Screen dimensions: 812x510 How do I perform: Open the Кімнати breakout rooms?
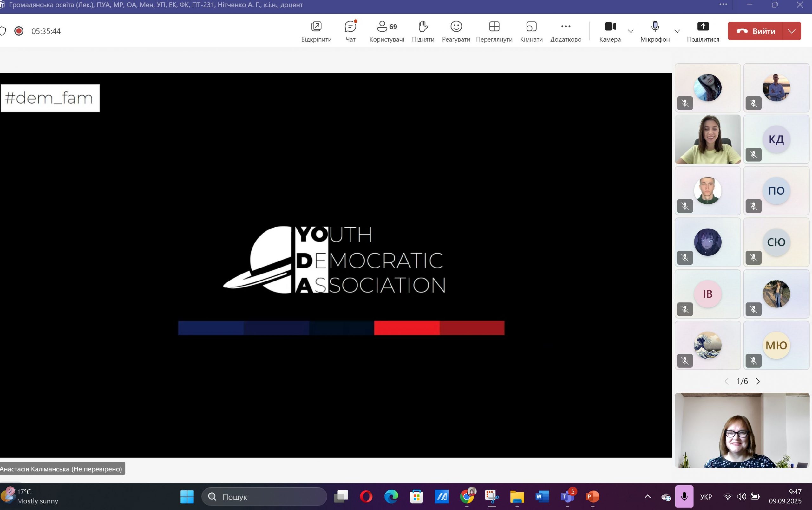(531, 31)
